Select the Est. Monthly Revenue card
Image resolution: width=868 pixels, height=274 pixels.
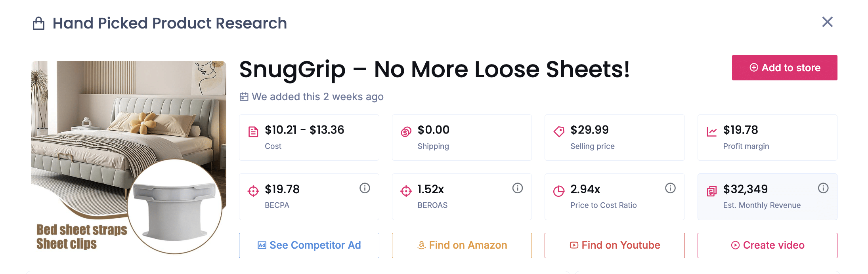[x=767, y=197]
